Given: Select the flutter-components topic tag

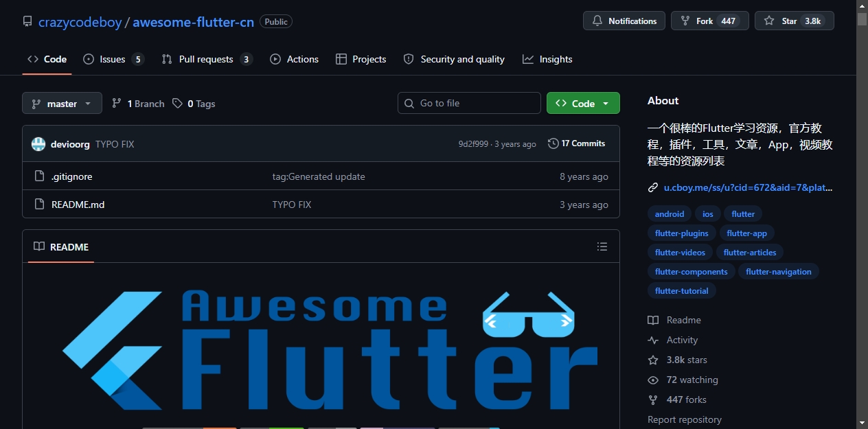Looking at the screenshot, I should 692,272.
